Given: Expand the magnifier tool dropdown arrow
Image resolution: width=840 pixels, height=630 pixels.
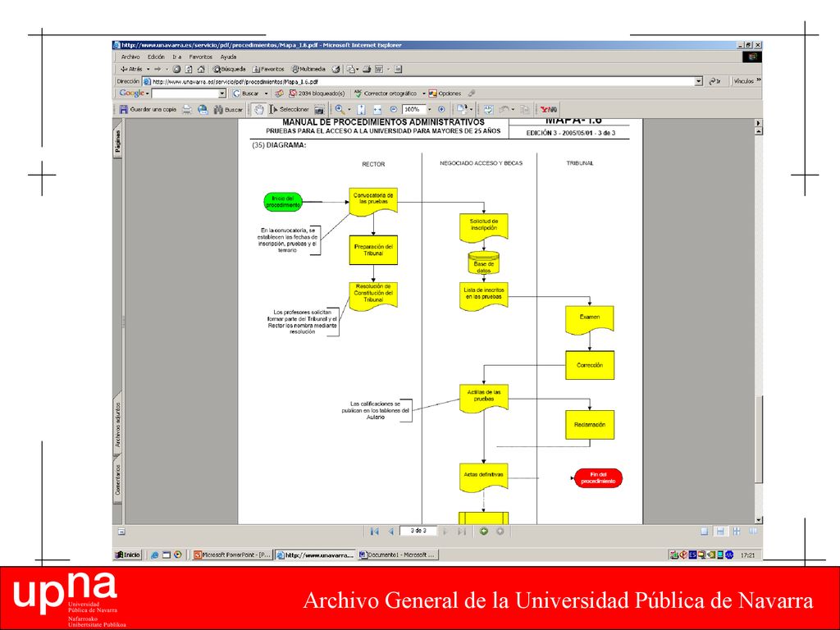Looking at the screenshot, I should click(x=349, y=109).
